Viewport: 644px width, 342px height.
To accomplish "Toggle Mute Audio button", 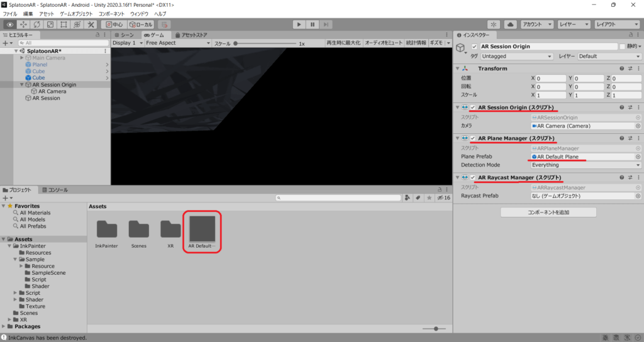I will [383, 43].
